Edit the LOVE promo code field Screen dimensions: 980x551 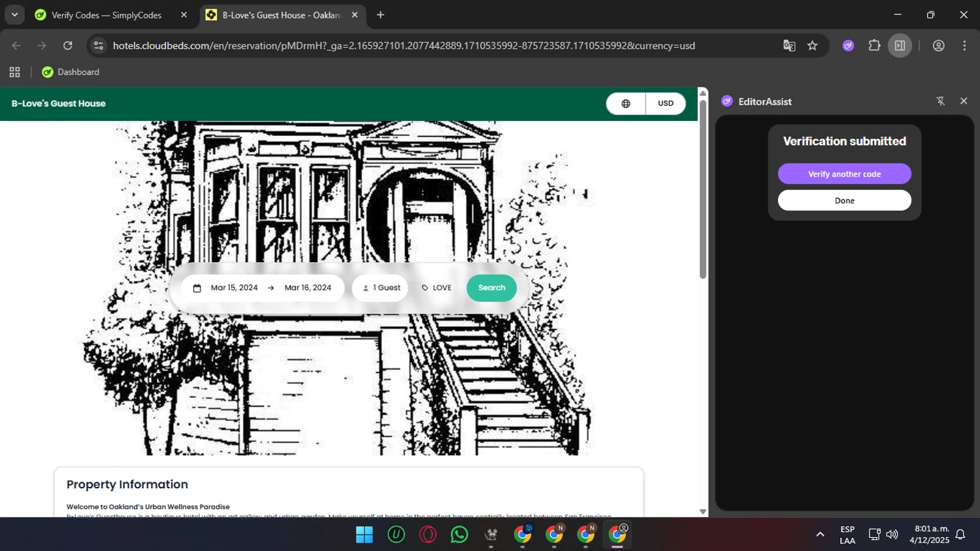(436, 288)
